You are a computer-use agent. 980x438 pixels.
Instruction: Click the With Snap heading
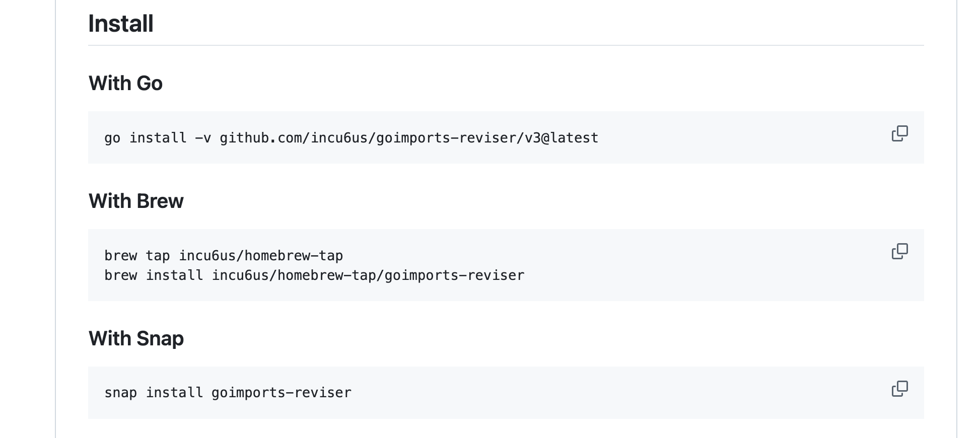[x=136, y=339]
